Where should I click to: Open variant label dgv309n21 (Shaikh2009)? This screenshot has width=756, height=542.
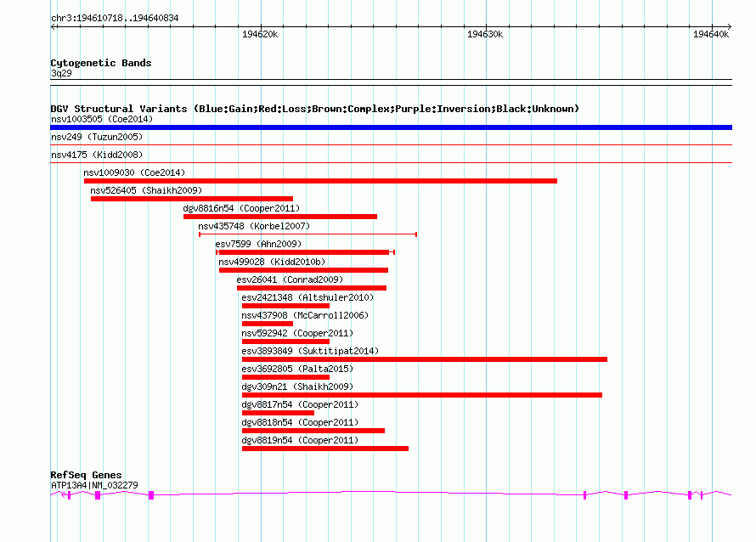(x=297, y=387)
